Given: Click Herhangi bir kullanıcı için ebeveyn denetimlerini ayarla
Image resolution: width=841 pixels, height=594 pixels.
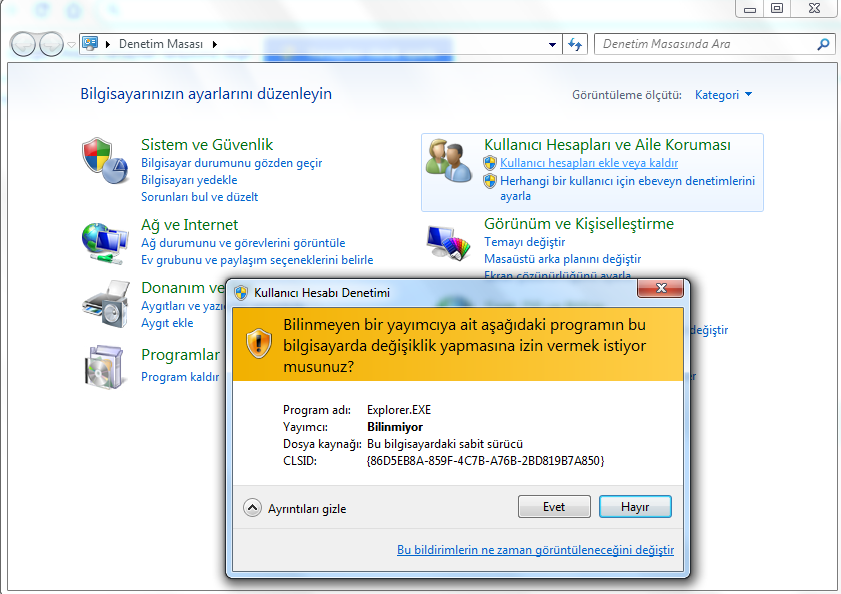Looking at the screenshot, I should point(627,188).
